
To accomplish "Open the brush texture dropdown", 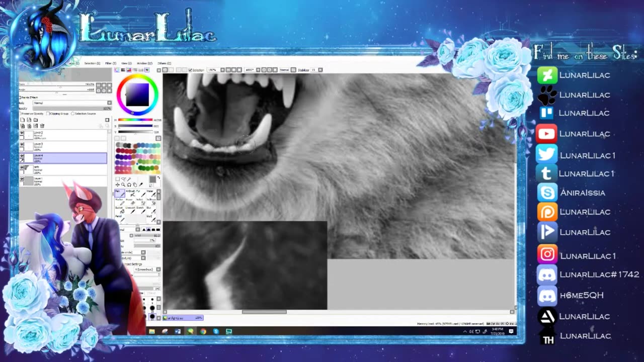I will tap(143, 258).
